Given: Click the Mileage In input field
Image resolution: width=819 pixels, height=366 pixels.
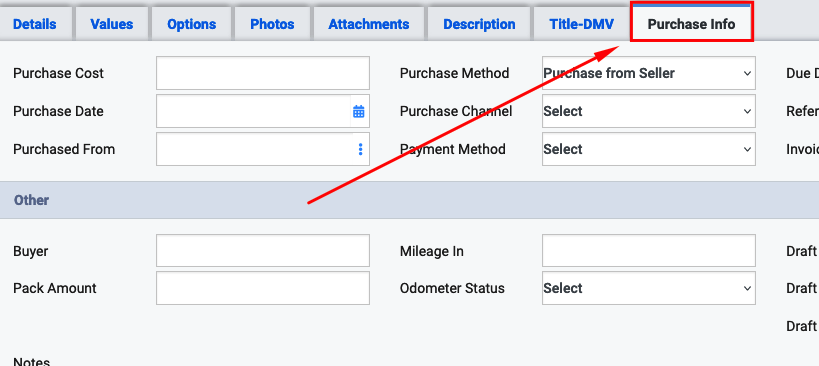Looking at the screenshot, I should [649, 251].
